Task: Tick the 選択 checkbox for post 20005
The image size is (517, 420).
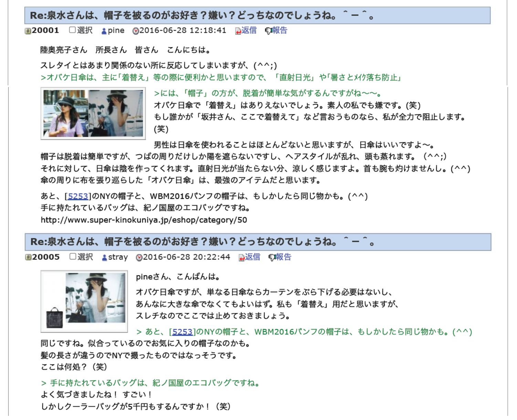Action: (x=73, y=256)
